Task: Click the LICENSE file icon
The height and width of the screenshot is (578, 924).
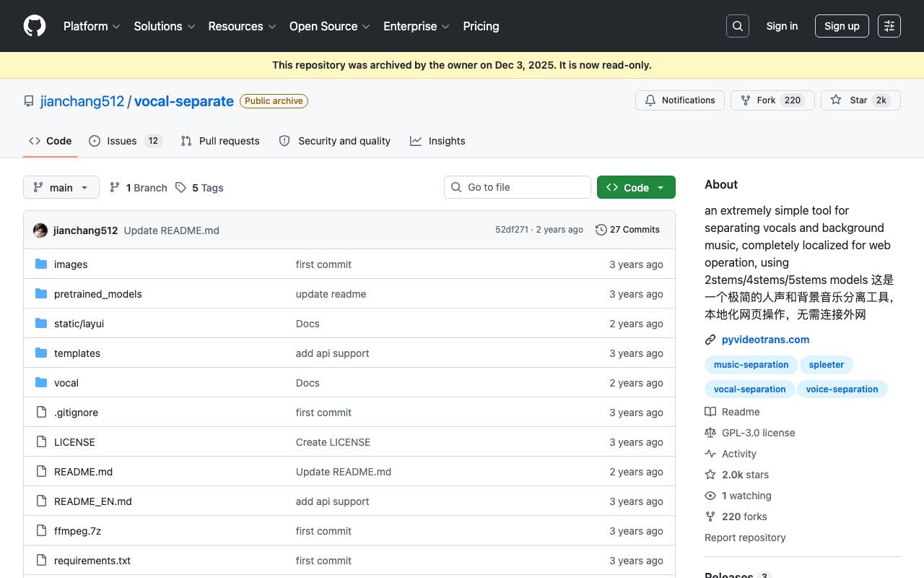Action: click(x=41, y=442)
